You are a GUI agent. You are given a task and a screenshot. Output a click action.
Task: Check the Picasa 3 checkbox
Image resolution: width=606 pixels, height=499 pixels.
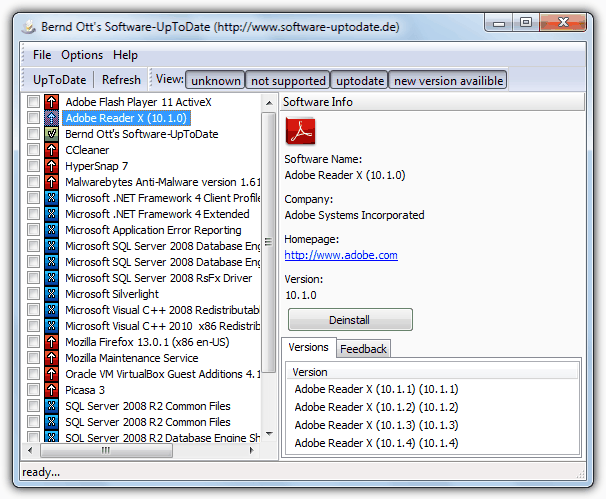pos(33,390)
